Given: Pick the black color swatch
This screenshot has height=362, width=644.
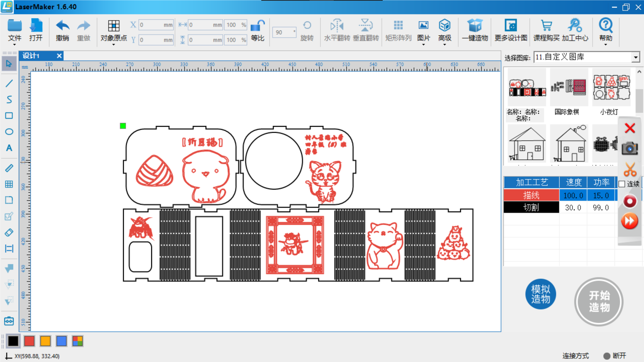Looking at the screenshot, I should [13, 341].
